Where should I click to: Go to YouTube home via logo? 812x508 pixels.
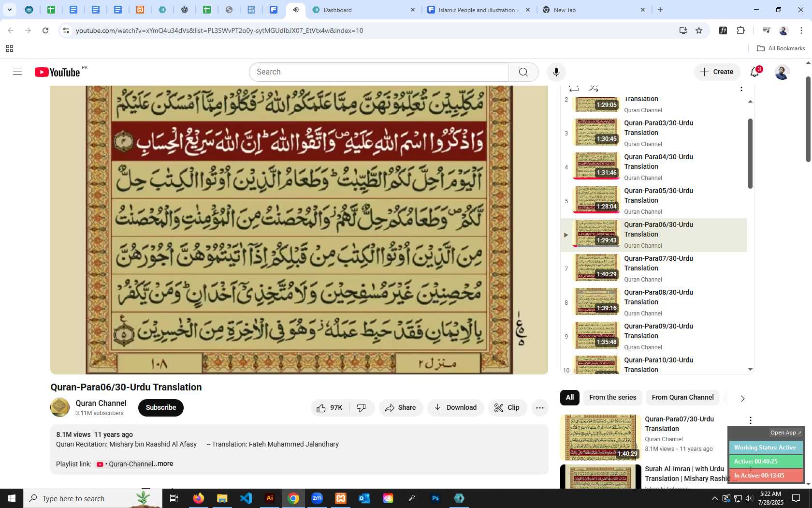click(57, 72)
